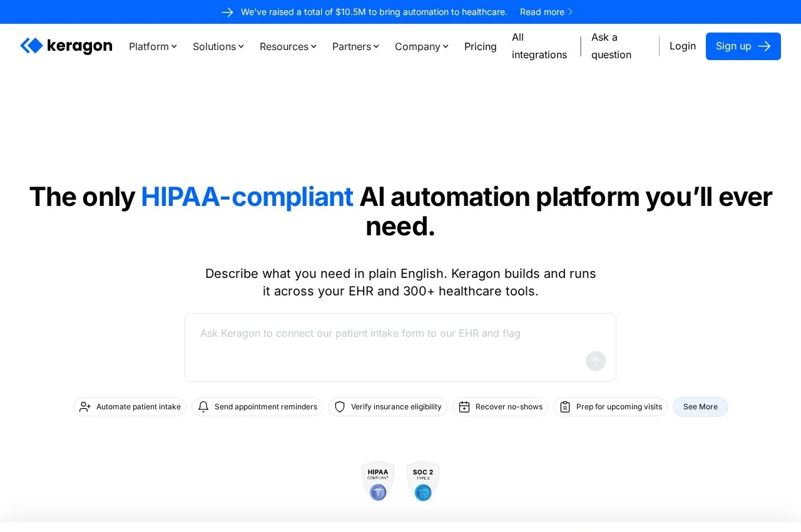
Task: Select the Send appointment reminders suggestion
Action: pos(257,407)
